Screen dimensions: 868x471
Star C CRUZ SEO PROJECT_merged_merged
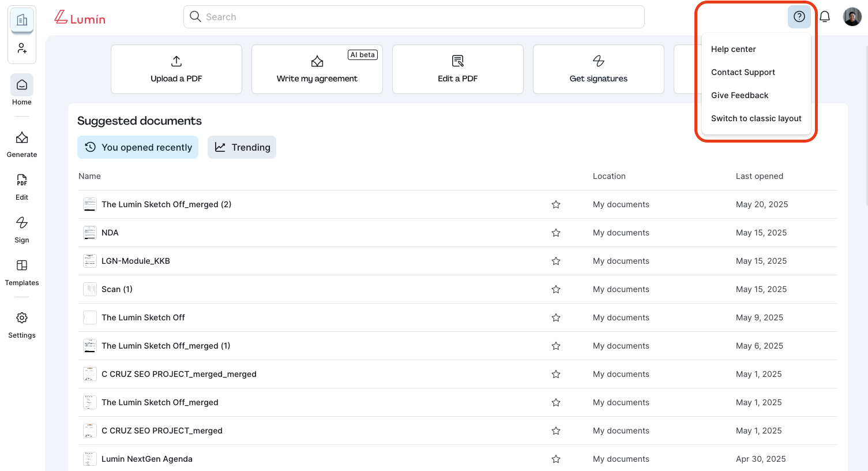tap(556, 374)
